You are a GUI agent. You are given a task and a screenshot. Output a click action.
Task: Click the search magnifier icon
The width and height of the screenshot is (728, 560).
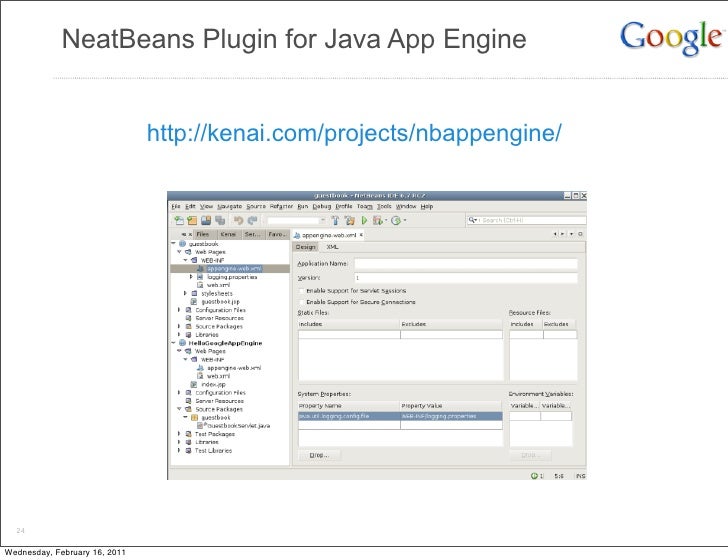pos(472,220)
